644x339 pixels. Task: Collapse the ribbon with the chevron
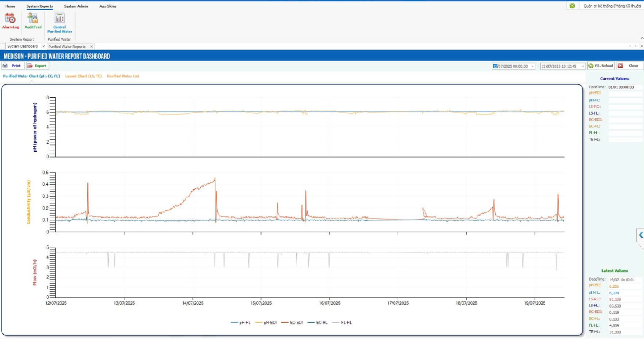coord(642,38)
